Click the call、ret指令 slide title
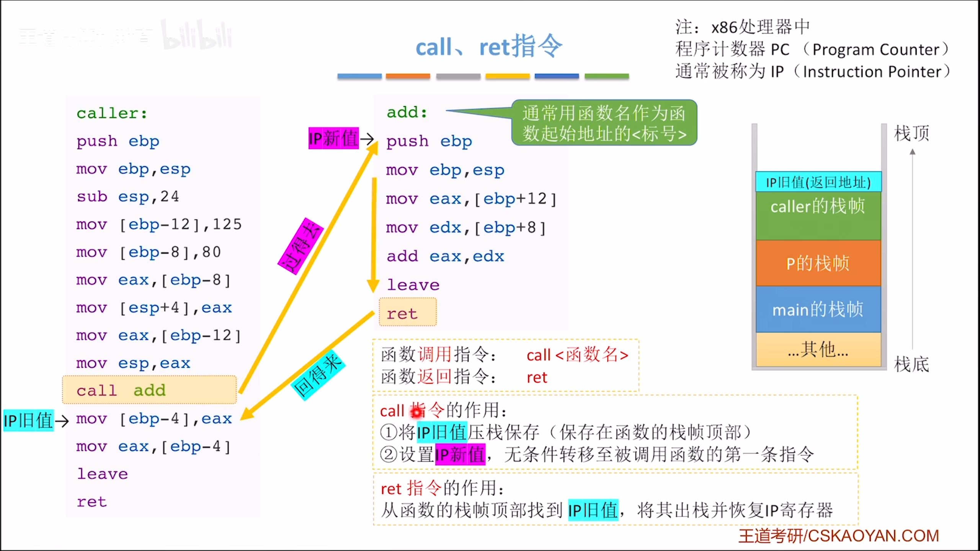The width and height of the screenshot is (980, 551). (489, 47)
